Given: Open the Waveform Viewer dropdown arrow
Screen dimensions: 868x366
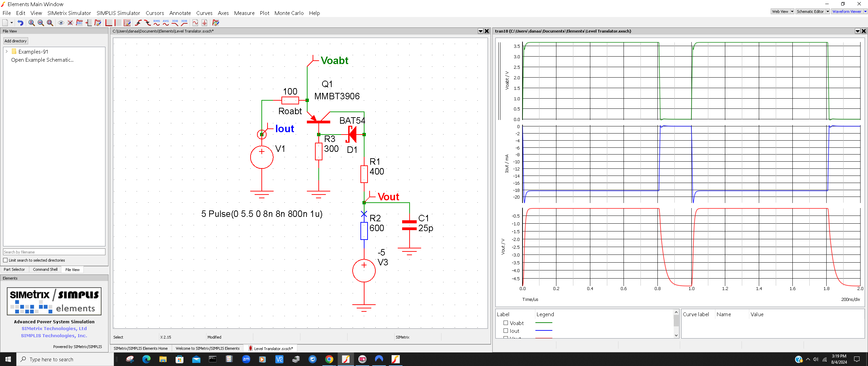Looking at the screenshot, I should tap(865, 12).
